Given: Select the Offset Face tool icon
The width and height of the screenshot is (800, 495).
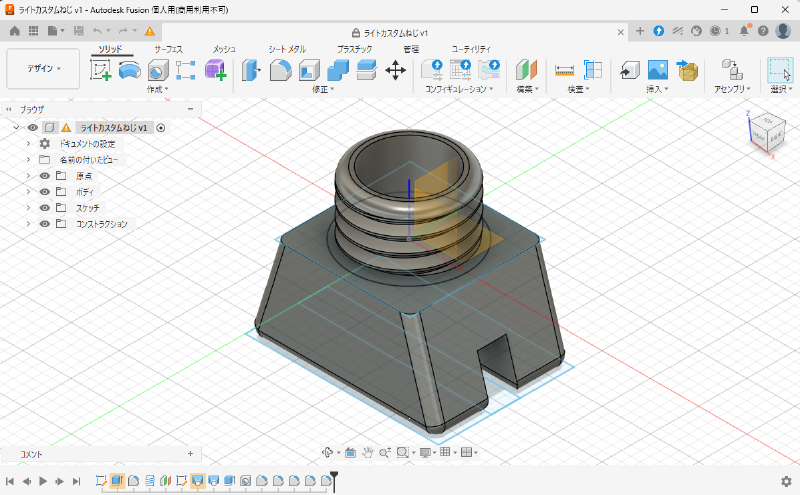Looking at the screenshot, I should (366, 70).
